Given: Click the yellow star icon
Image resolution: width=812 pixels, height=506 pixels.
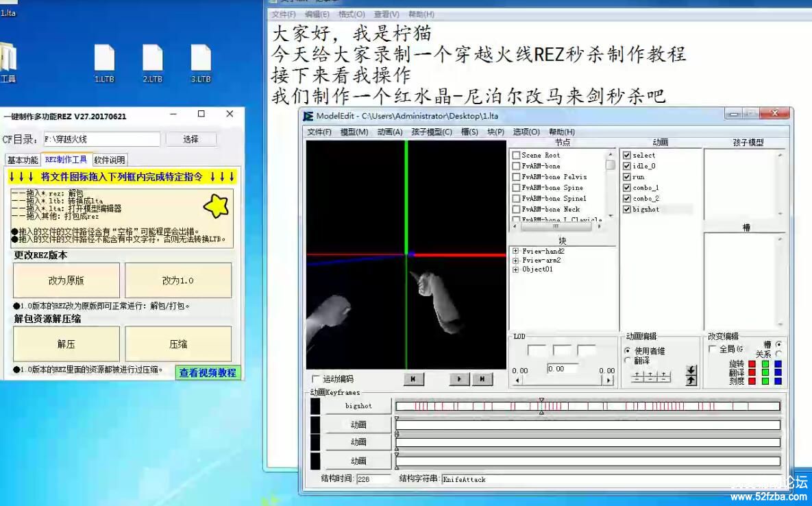Looking at the screenshot, I should click(217, 206).
